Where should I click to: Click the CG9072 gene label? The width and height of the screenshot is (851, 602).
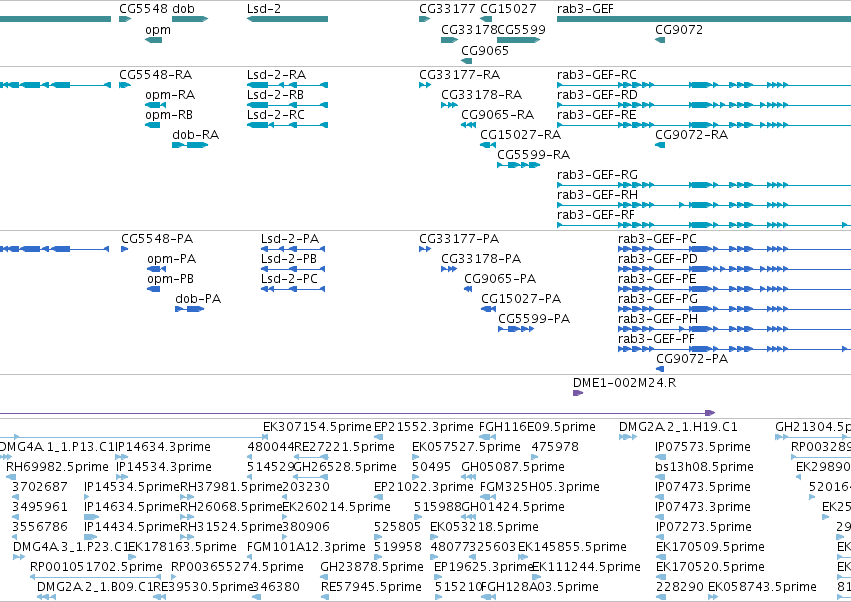tap(678, 29)
